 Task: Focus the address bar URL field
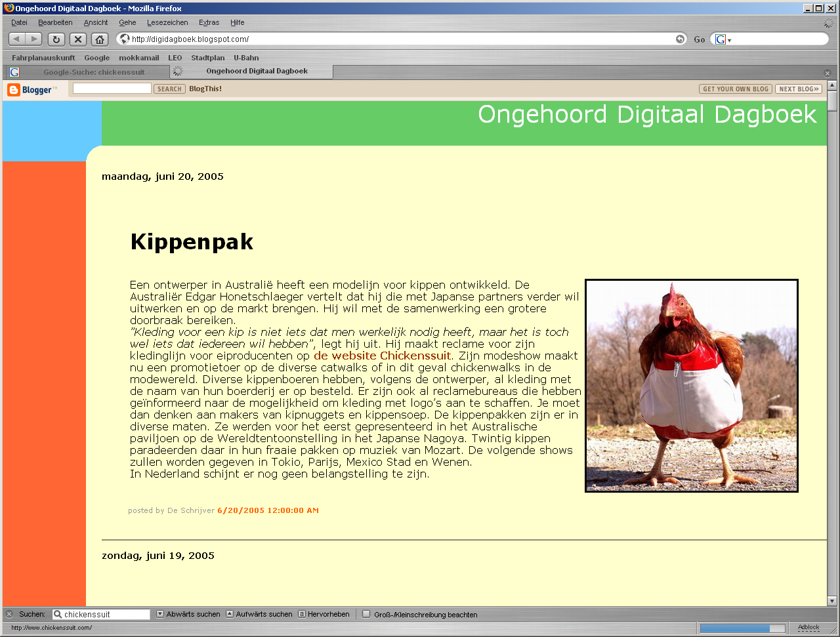pos(402,39)
